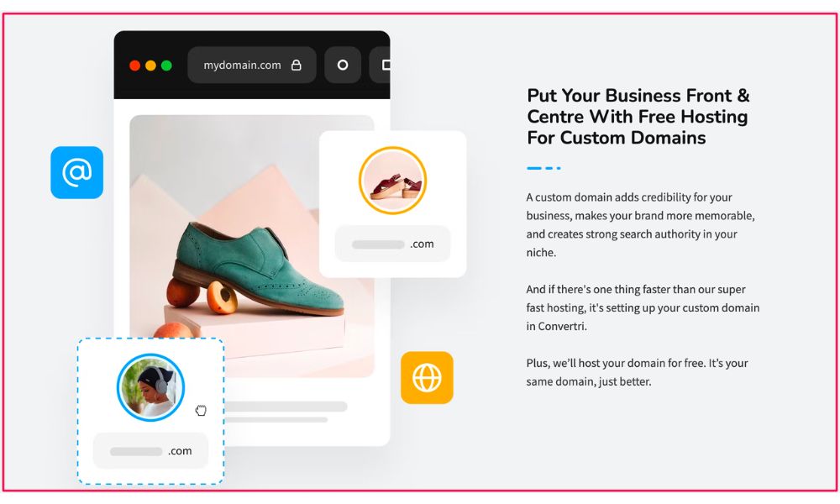Click the heading about Free Hosting
Image resolution: width=840 pixels, height=504 pixels.
coord(638,116)
